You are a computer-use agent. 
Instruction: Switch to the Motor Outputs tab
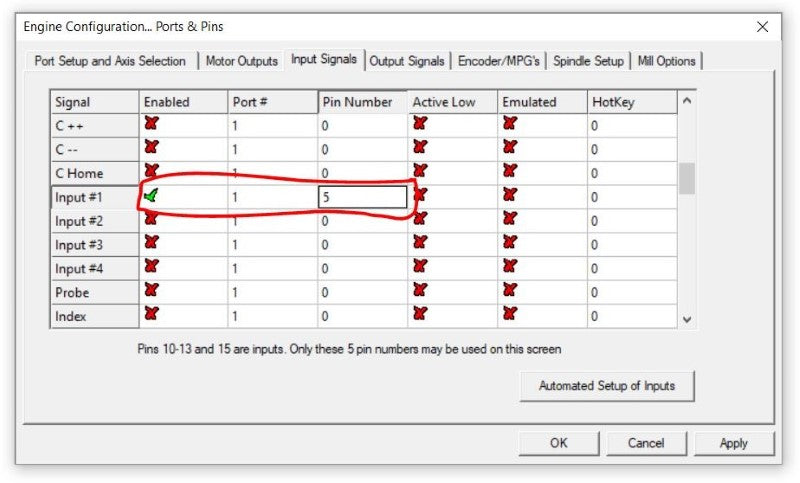coord(241,61)
